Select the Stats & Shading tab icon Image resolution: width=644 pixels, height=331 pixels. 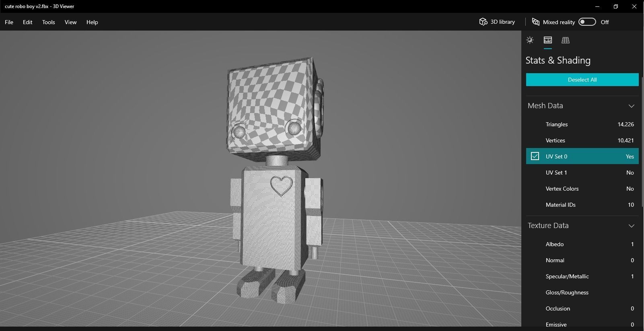(x=548, y=40)
